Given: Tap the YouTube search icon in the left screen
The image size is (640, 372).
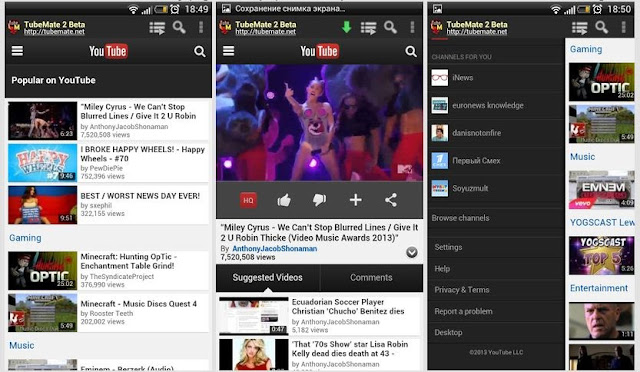Looking at the screenshot, I should point(200,51).
